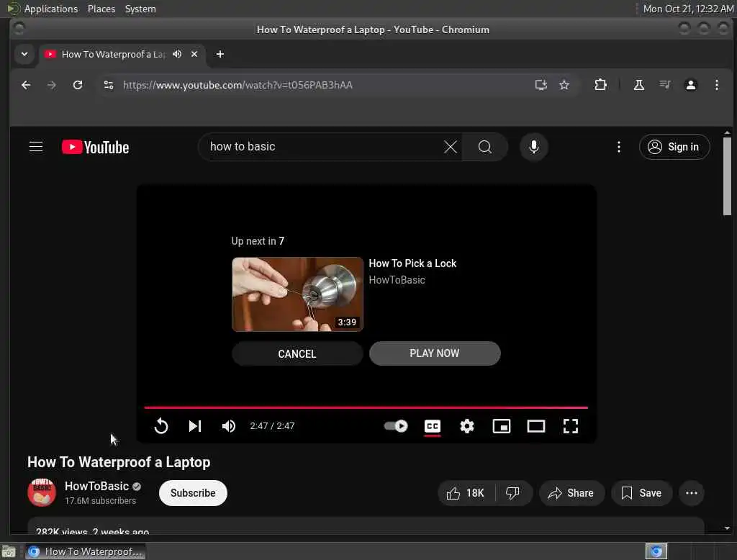Click show desktop icon in bottom panel
Viewport: 737px width, 560px height.
tap(9, 551)
